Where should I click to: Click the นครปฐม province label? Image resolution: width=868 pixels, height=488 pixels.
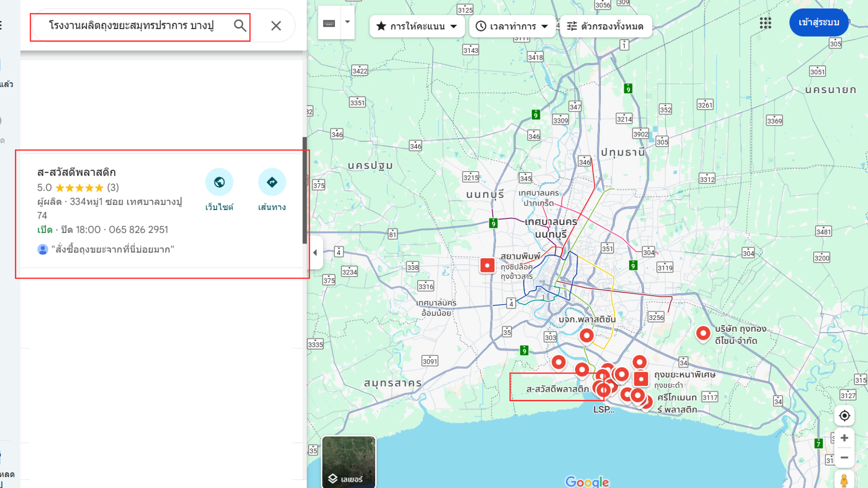pyautogui.click(x=370, y=166)
